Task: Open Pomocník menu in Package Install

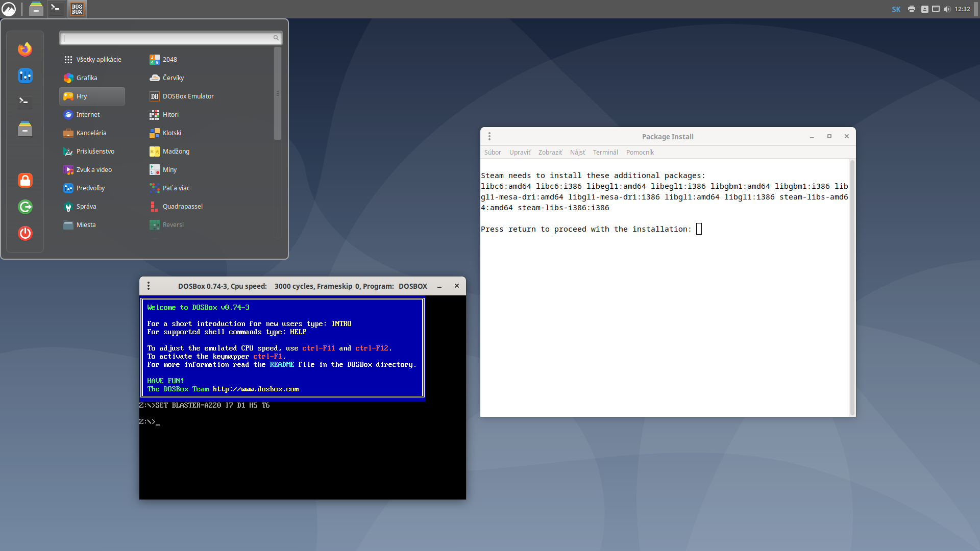Action: [x=640, y=153]
